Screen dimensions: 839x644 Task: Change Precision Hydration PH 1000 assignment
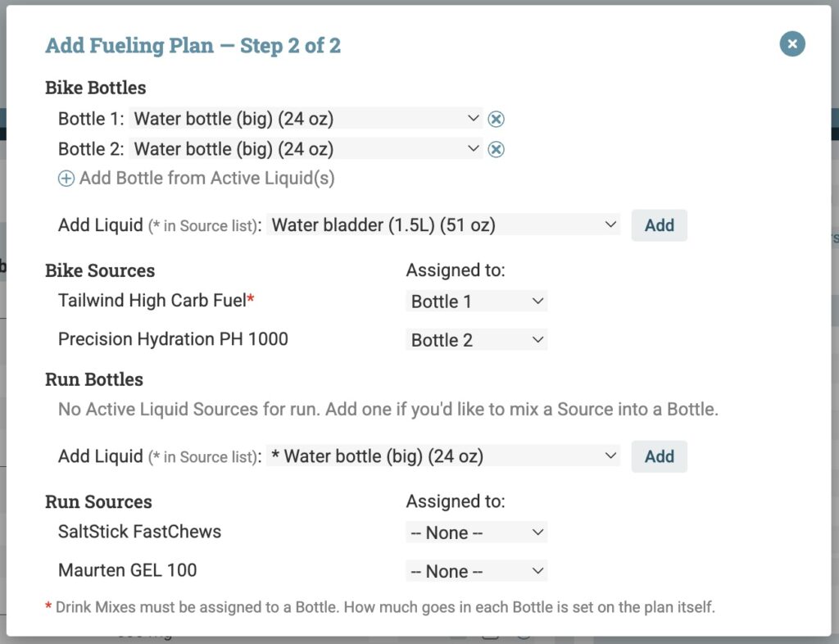tap(476, 340)
